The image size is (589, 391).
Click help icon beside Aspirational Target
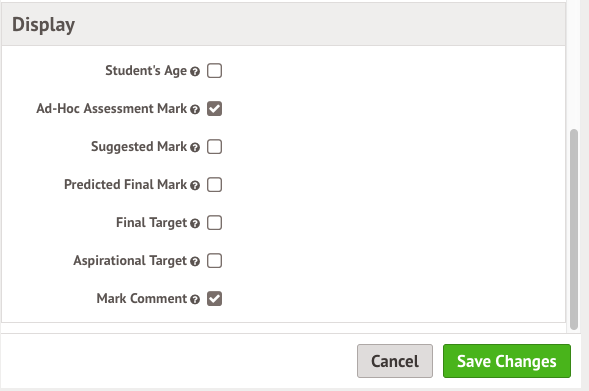coord(195,261)
